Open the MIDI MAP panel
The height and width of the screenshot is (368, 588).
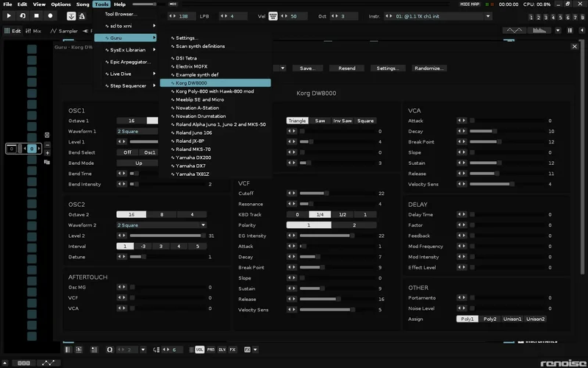coord(470,4)
